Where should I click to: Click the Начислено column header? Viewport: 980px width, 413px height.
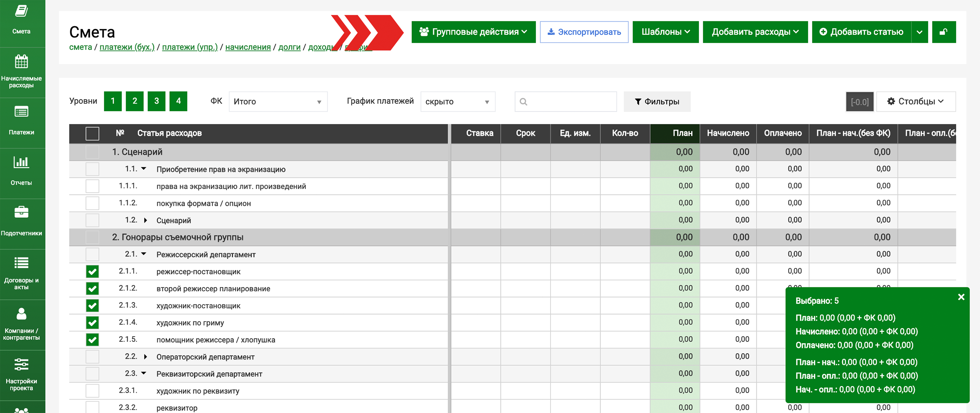(x=728, y=133)
